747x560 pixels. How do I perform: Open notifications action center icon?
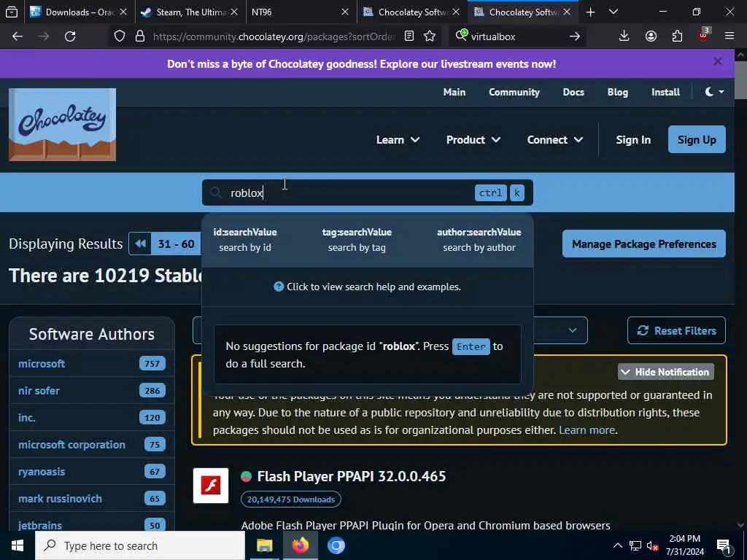coord(724,546)
